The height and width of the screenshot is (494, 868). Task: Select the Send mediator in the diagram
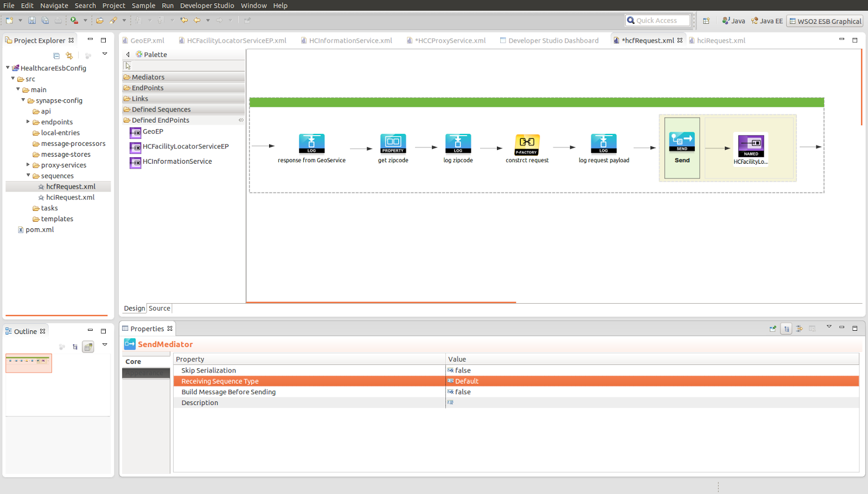(682, 147)
